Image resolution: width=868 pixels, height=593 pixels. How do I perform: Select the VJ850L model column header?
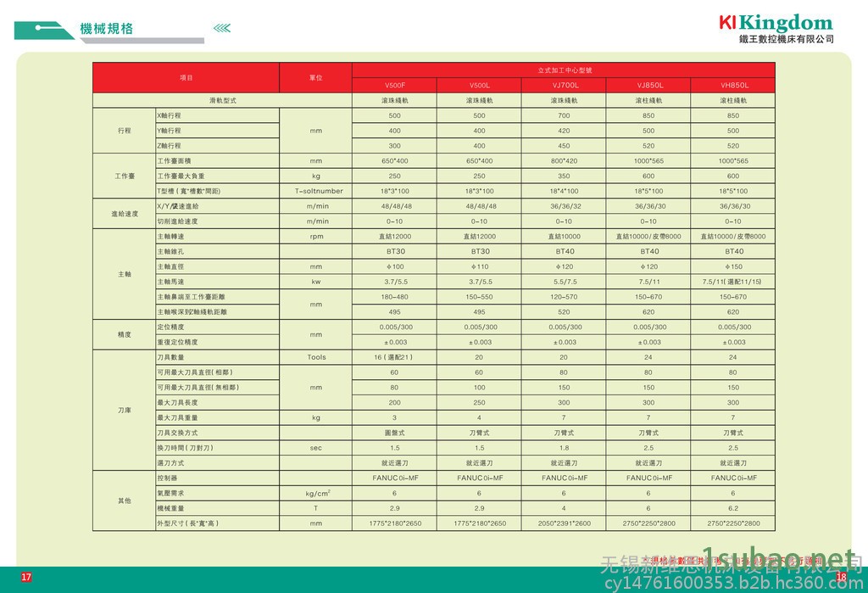click(648, 86)
